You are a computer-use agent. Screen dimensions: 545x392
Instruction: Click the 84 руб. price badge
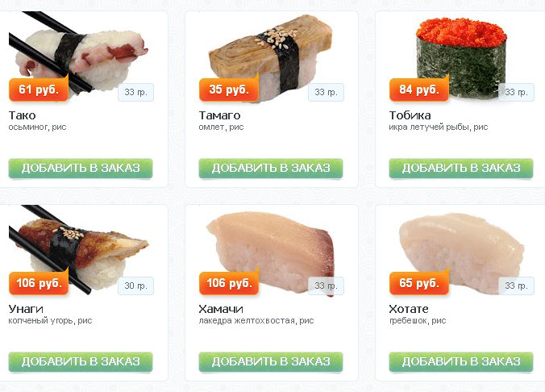[x=419, y=90]
